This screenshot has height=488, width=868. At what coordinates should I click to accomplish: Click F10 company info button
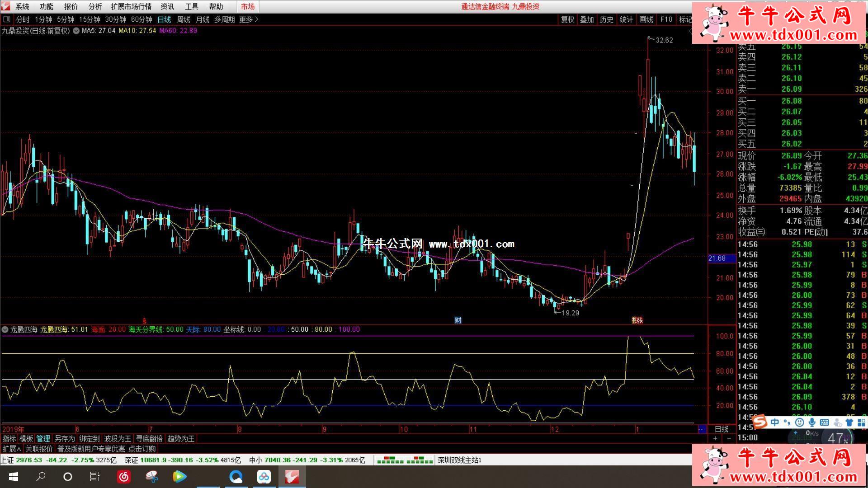point(666,19)
